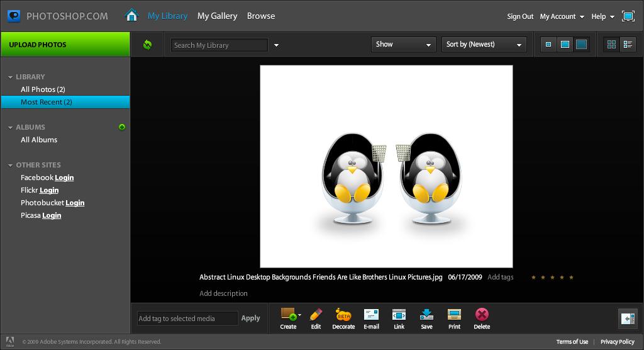The width and height of the screenshot is (644, 350).
Task: Select the smallest thumbnail size
Action: 548,45
